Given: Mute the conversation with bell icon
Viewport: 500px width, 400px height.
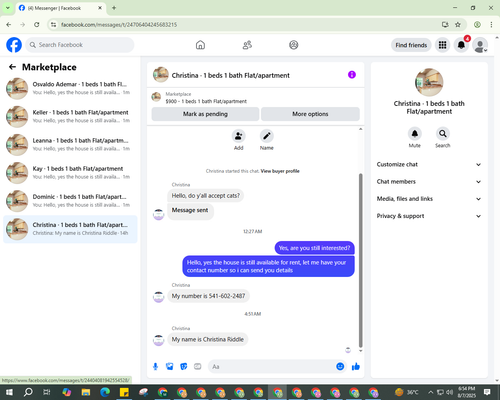Looking at the screenshot, I should pyautogui.click(x=415, y=134).
